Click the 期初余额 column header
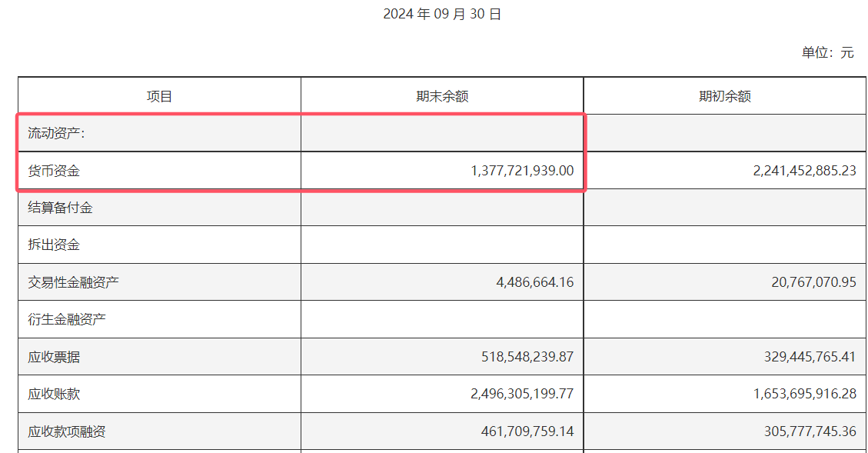Screen dimensions: 868x453 coord(724,96)
